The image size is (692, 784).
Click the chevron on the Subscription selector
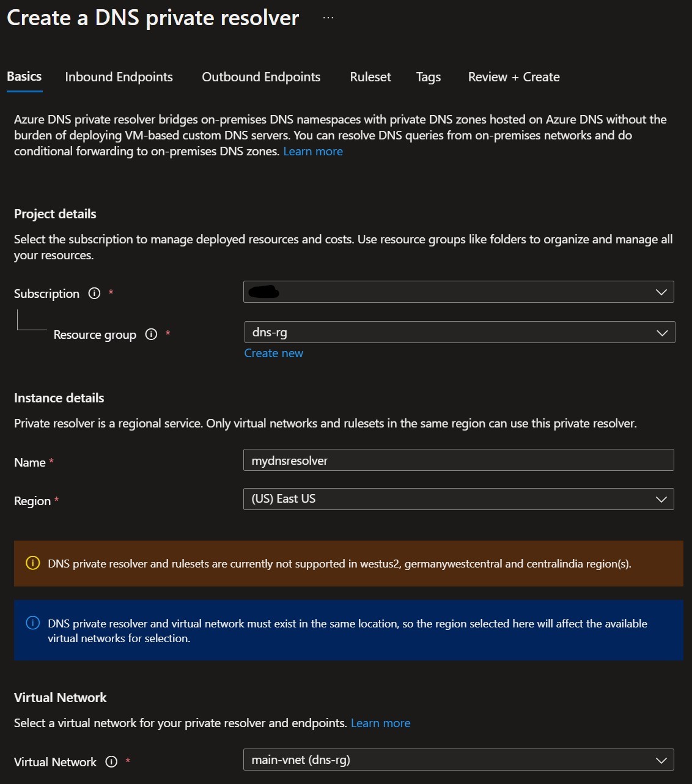[x=661, y=292]
